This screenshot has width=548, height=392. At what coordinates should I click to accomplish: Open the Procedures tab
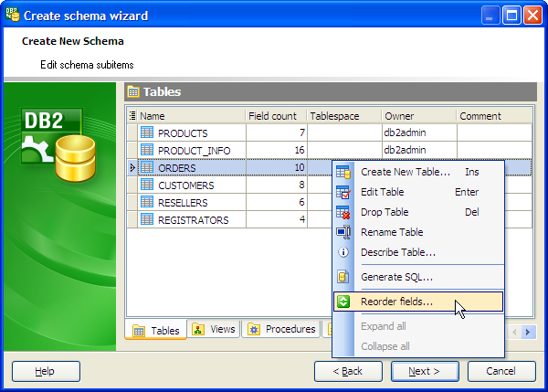point(281,330)
